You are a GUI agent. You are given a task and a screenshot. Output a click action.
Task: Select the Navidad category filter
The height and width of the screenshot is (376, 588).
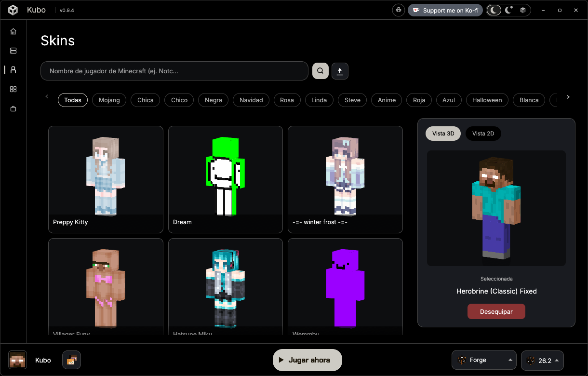[x=251, y=100]
